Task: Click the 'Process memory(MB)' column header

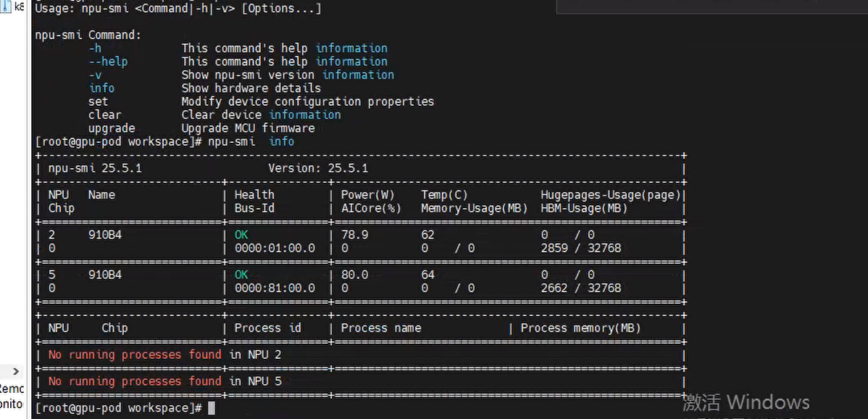Action: tap(580, 328)
